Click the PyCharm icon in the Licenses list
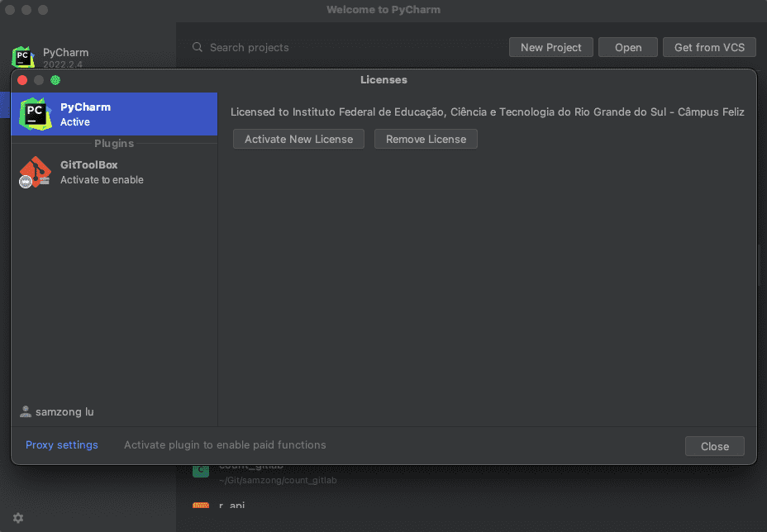This screenshot has width=767, height=532. pos(36,113)
